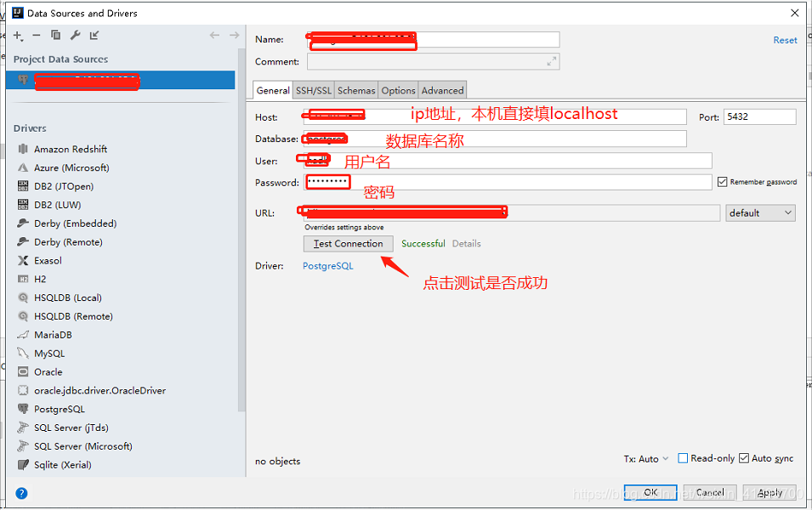This screenshot has height=510, width=812.
Task: Click the Successful status text
Action: pos(423,243)
